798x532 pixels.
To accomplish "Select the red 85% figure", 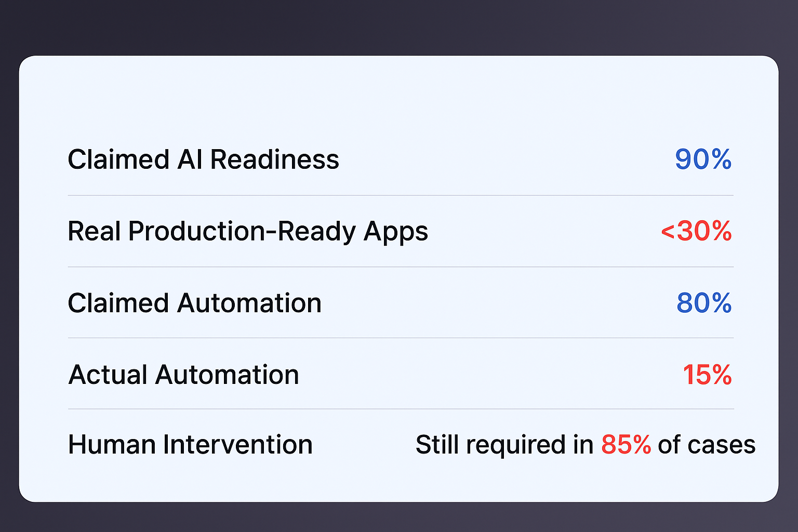I will 626,445.
